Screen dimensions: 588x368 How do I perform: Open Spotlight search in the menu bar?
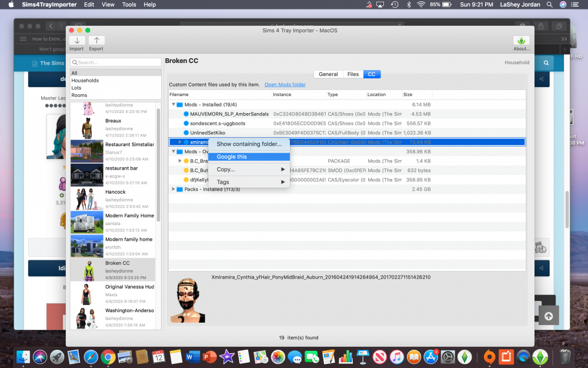[x=549, y=5]
